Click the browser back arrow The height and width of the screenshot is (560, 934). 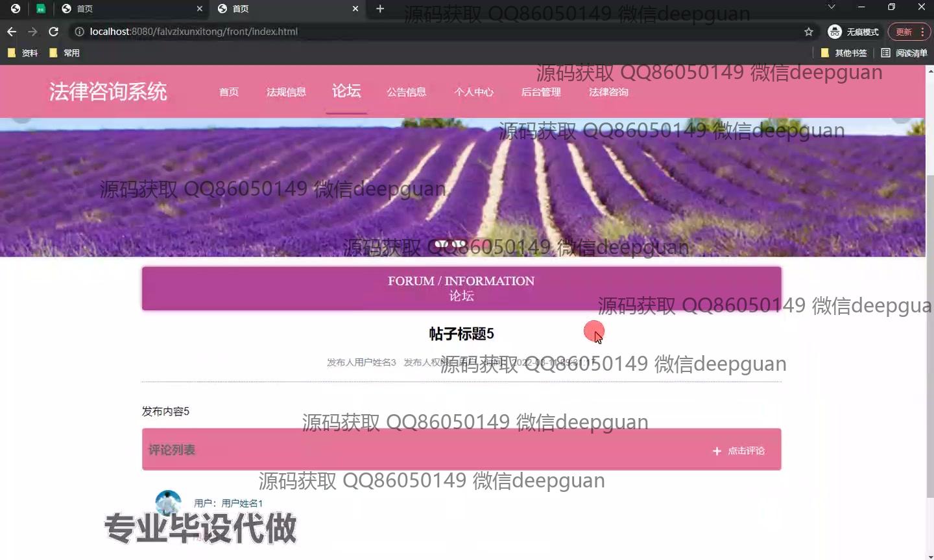click(12, 32)
